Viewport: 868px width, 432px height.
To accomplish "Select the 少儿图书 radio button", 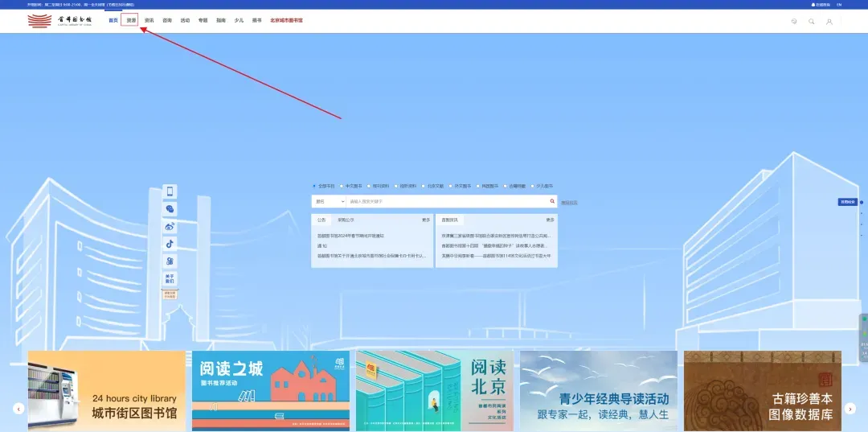I will click(532, 186).
